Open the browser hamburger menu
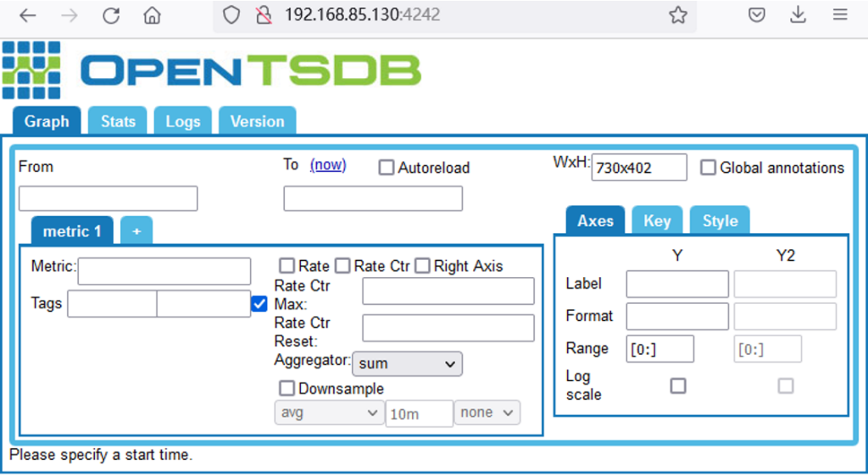 (840, 15)
